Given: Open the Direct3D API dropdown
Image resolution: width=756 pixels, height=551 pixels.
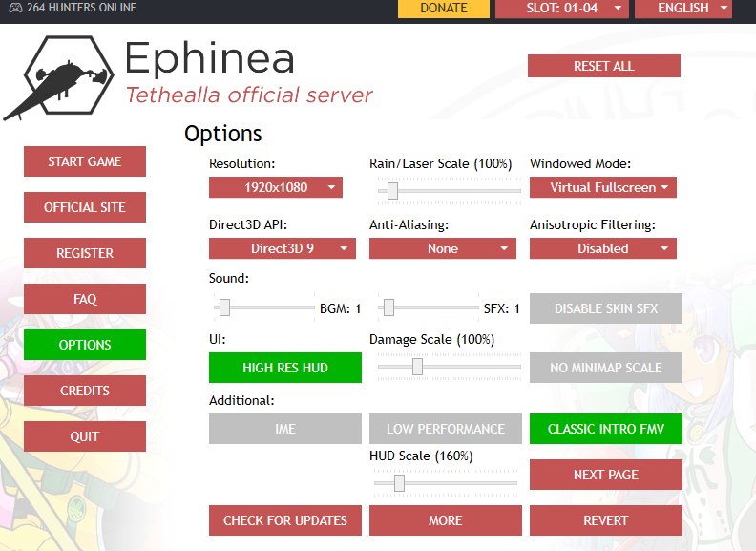Looking at the screenshot, I should [282, 248].
